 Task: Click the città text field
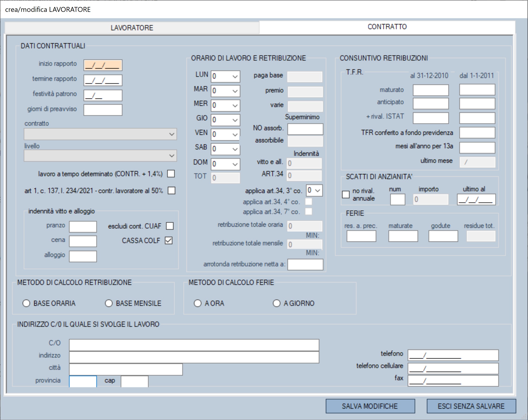126,370
